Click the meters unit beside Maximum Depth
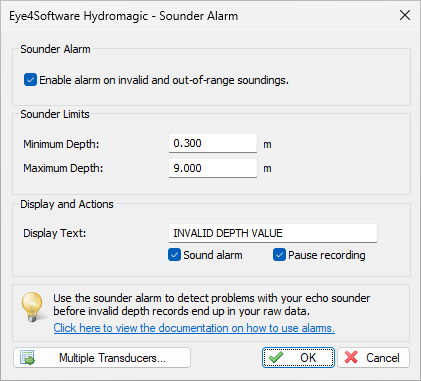Viewport: 421px width, 381px height. (x=267, y=169)
